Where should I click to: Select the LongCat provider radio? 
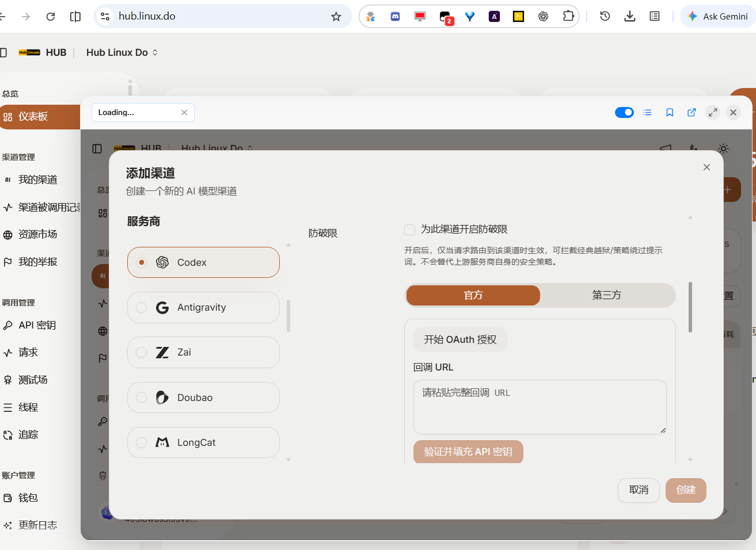tap(142, 442)
